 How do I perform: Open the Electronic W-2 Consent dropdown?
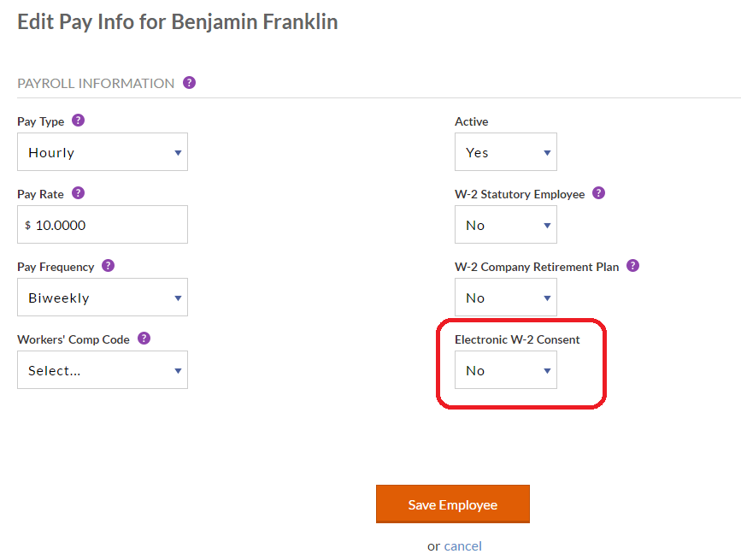(506, 370)
